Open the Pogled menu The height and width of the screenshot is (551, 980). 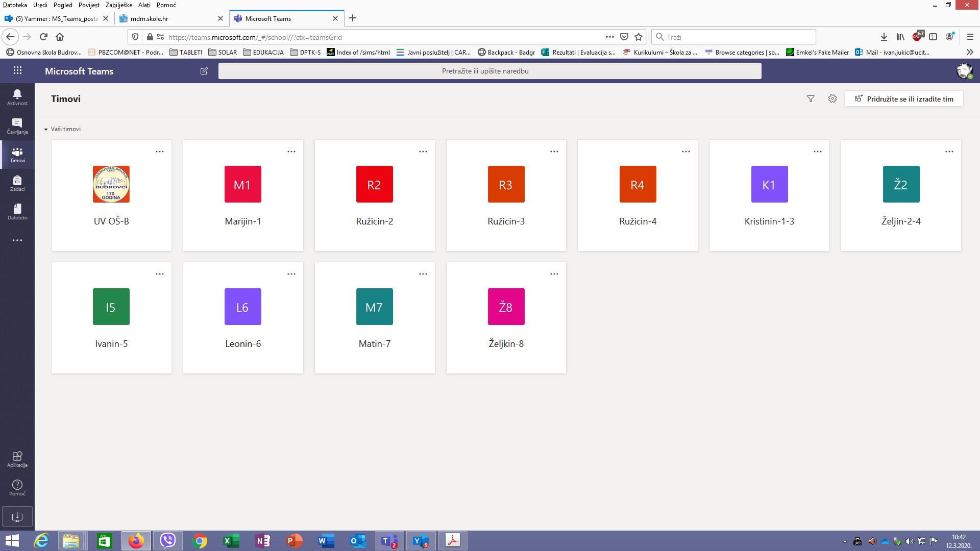pos(63,5)
